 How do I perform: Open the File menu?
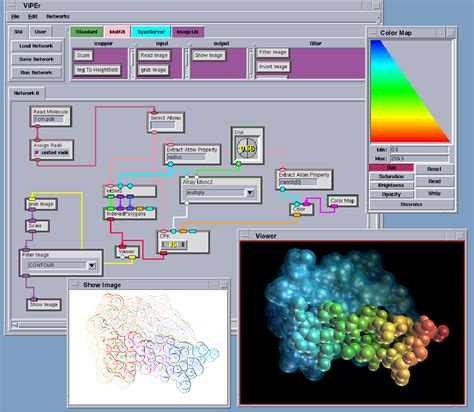point(15,16)
